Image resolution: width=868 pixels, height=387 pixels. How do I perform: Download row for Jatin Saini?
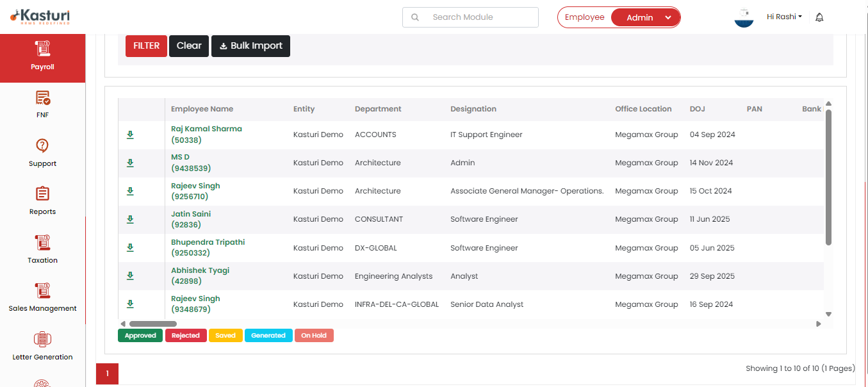pos(130,219)
